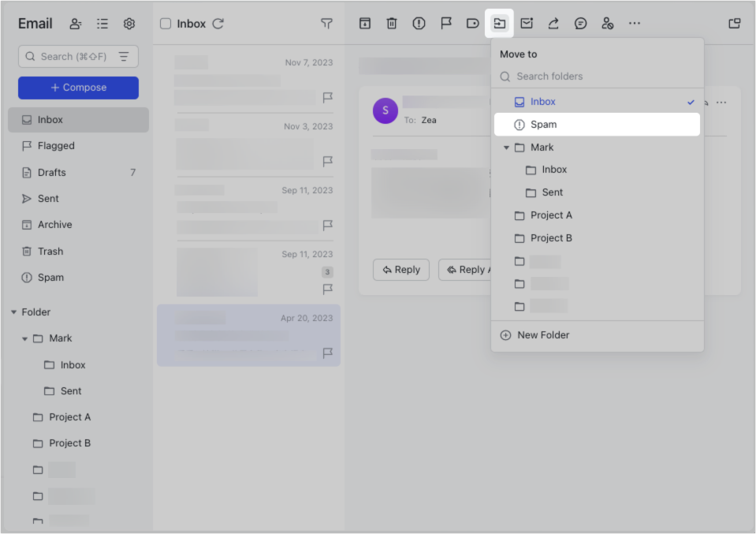Collapse Mark folder in Move to dropdown
The height and width of the screenshot is (534, 756).
506,148
